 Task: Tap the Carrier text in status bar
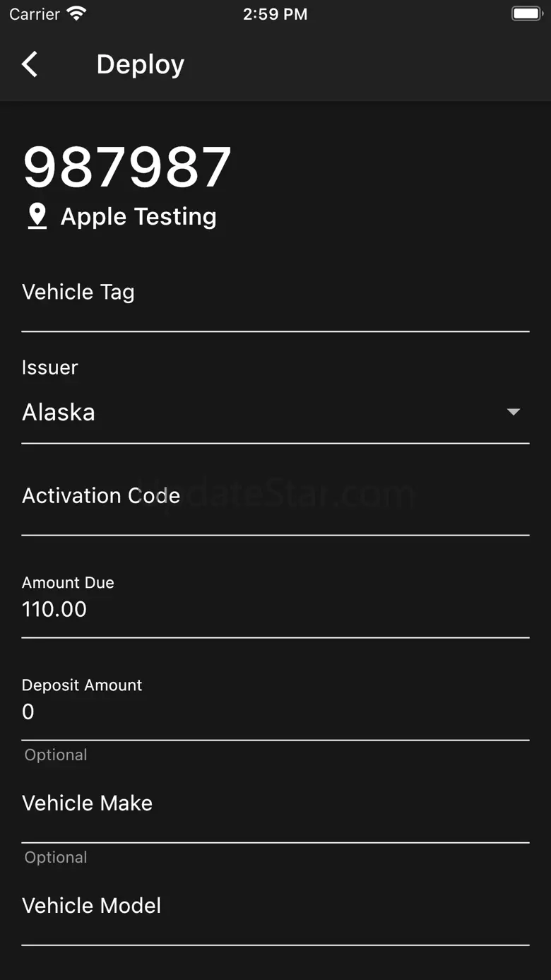[35, 14]
